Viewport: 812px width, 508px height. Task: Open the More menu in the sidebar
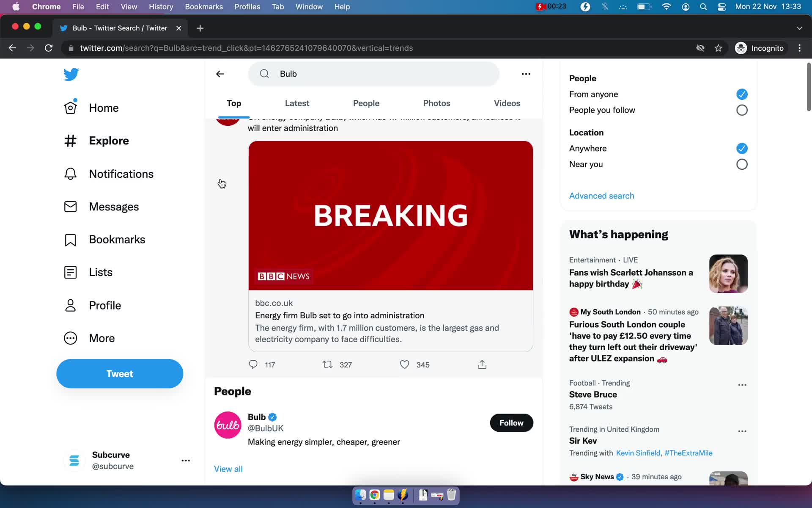click(89, 338)
